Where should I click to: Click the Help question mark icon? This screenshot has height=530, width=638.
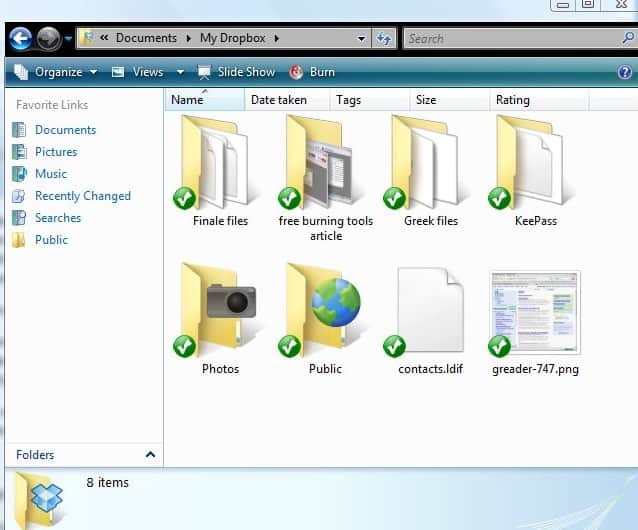click(x=625, y=72)
